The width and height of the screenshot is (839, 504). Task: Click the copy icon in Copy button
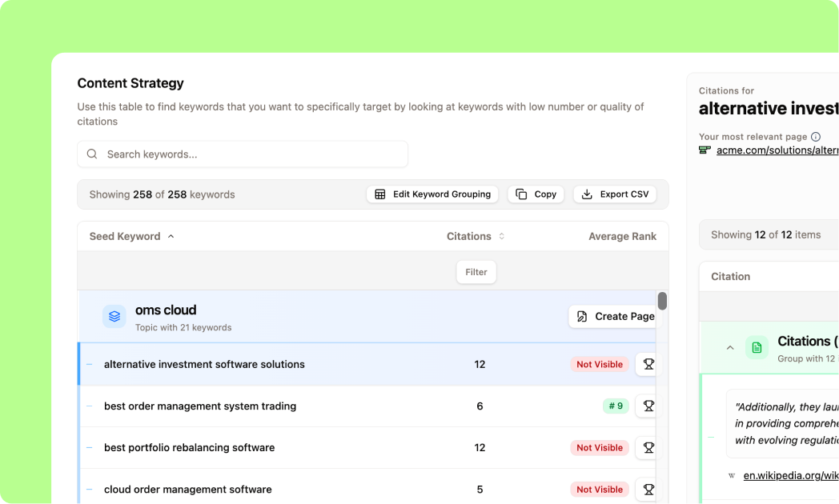[x=521, y=194]
